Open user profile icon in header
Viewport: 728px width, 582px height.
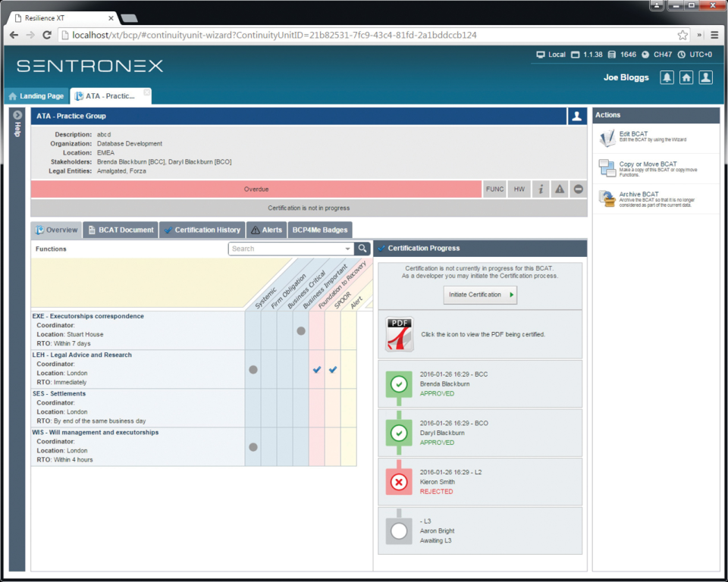(x=706, y=77)
